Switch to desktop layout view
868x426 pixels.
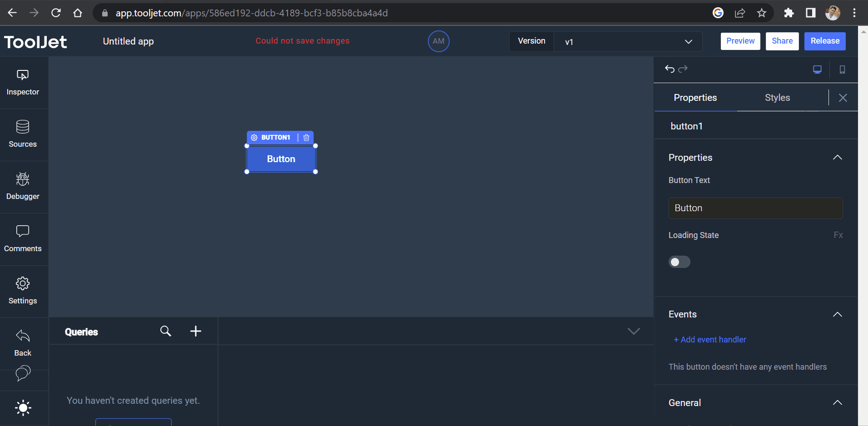[x=817, y=69]
